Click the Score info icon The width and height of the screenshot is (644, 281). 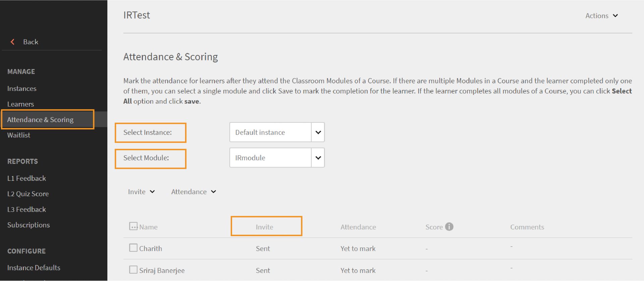pos(449,227)
